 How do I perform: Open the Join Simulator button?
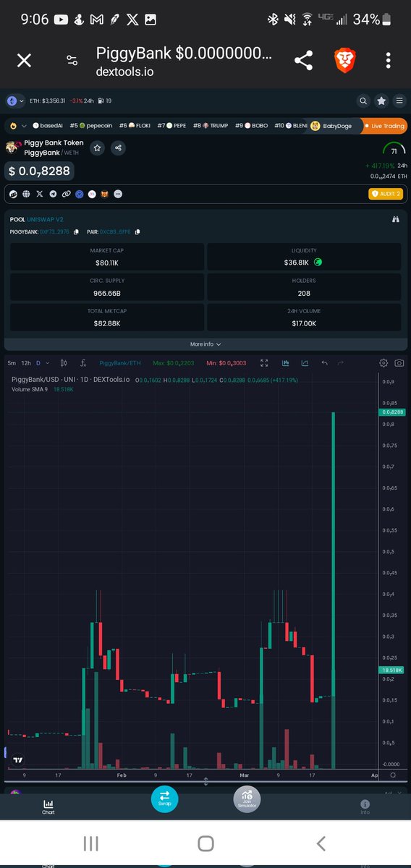[x=247, y=799]
